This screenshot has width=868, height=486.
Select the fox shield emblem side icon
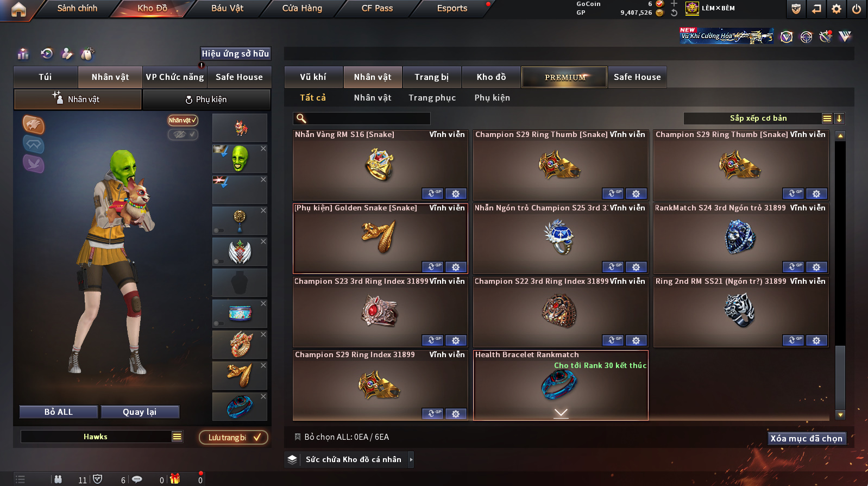[33, 125]
